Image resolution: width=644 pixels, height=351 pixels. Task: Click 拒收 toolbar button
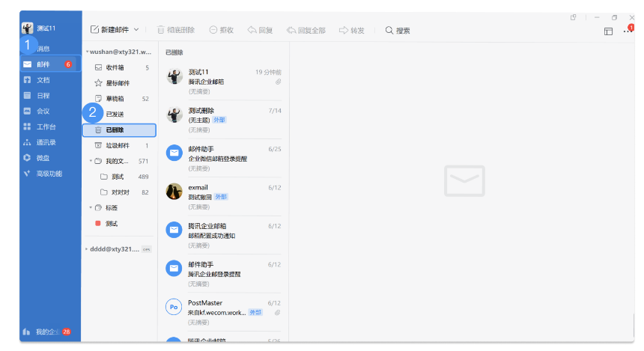coord(222,30)
